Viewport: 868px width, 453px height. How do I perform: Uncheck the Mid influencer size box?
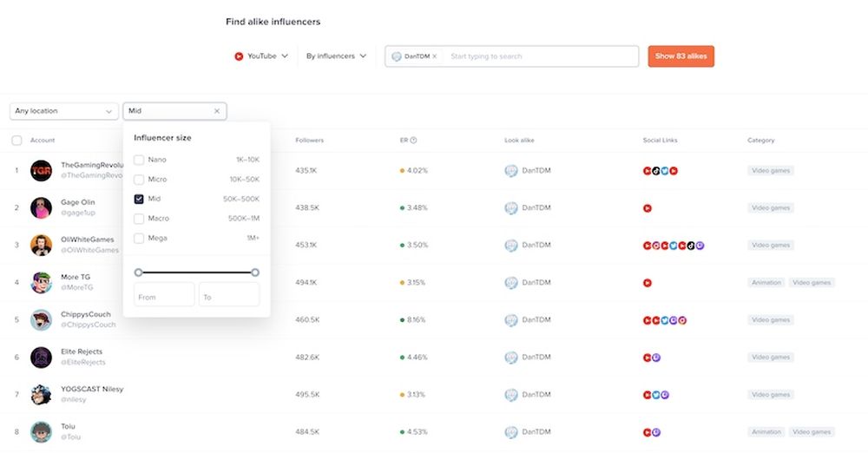[x=139, y=199]
